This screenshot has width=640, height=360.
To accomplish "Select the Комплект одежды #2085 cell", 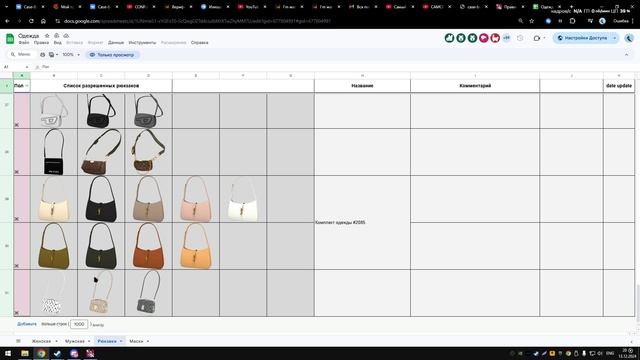I will [x=362, y=222].
